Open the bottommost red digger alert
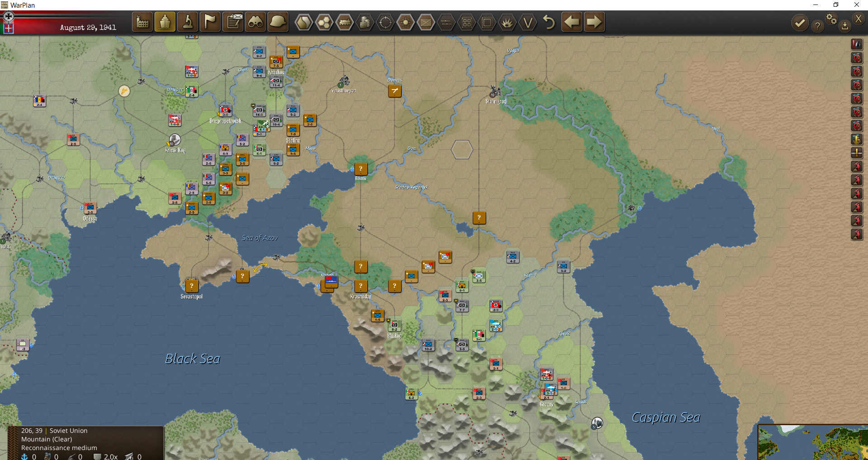 [x=857, y=234]
